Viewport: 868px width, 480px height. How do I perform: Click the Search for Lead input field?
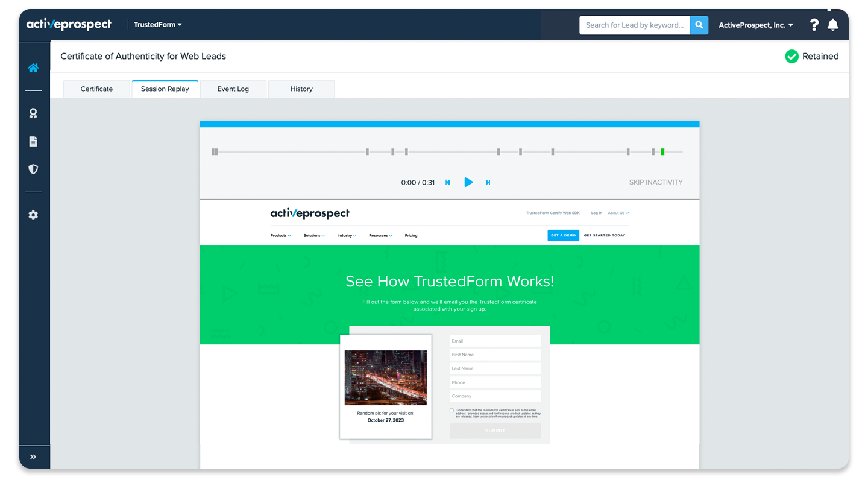(635, 25)
